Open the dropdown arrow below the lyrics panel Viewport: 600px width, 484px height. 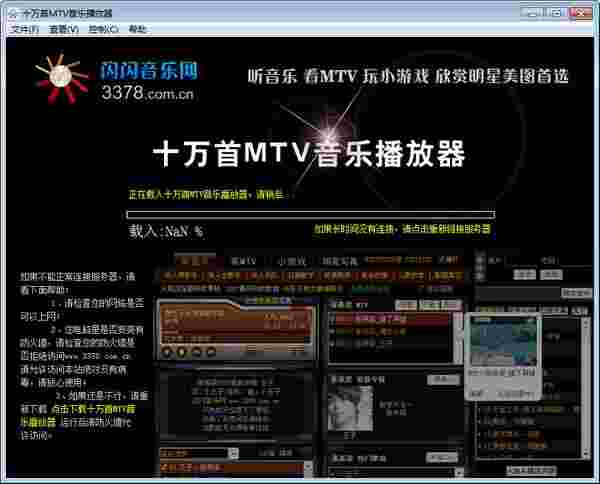click(233, 453)
